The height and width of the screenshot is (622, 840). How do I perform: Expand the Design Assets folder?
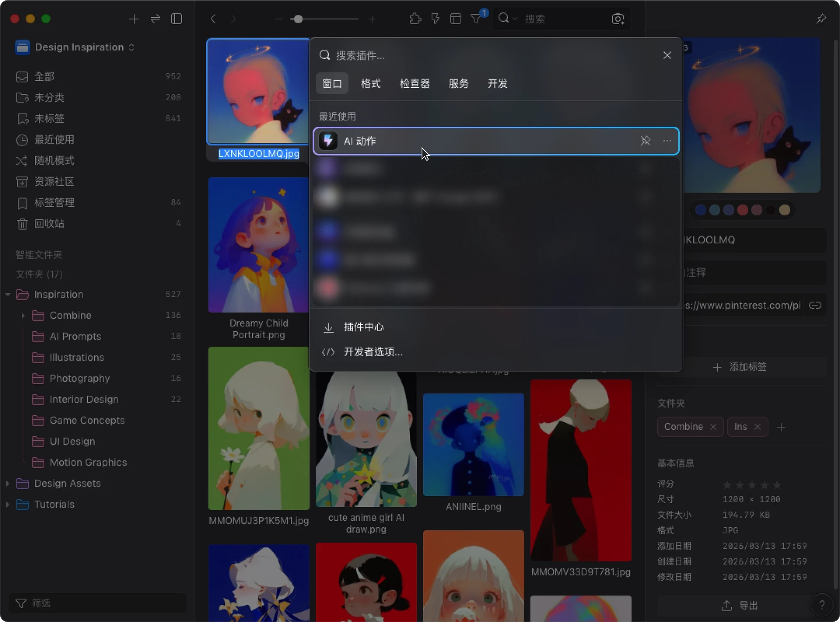click(8, 483)
